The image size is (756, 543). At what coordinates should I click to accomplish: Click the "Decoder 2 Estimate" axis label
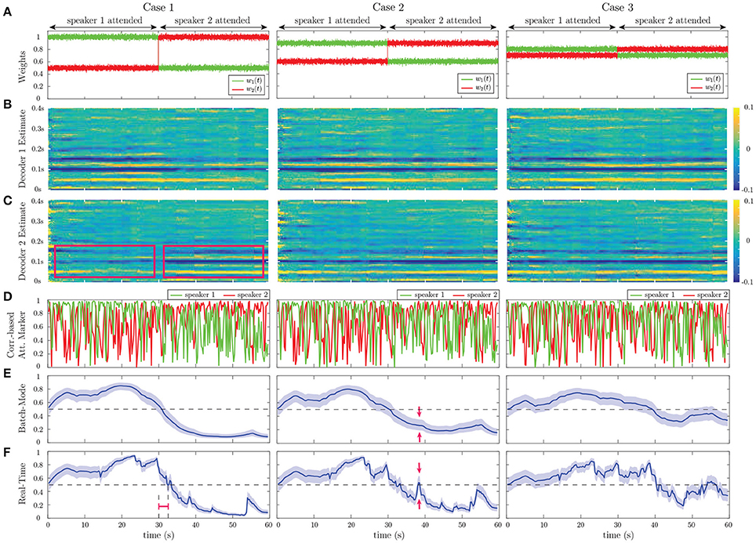pyautogui.click(x=22, y=241)
